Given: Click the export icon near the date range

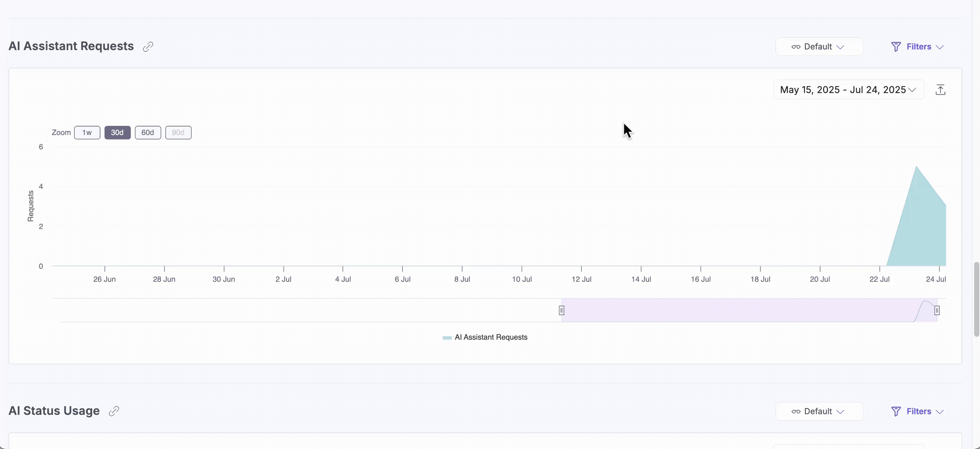Looking at the screenshot, I should click(x=940, y=89).
